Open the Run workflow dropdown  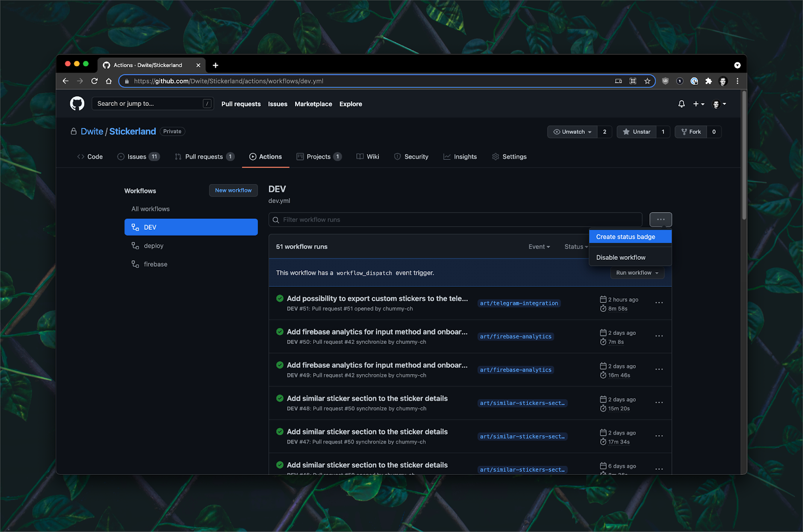click(637, 273)
